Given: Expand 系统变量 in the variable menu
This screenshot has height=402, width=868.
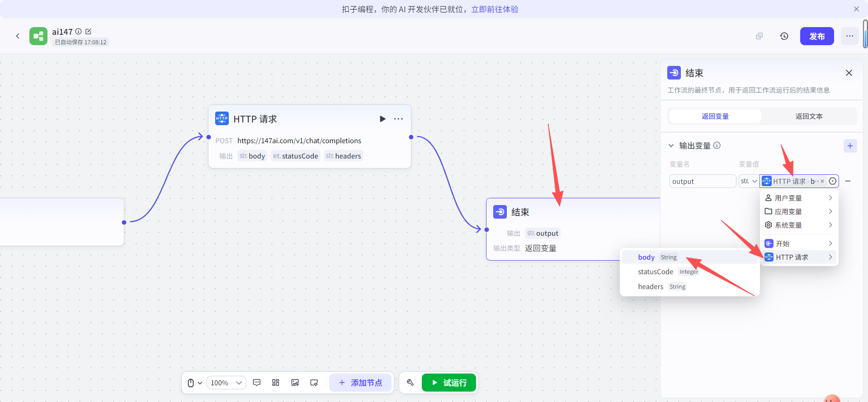Looking at the screenshot, I should (799, 225).
